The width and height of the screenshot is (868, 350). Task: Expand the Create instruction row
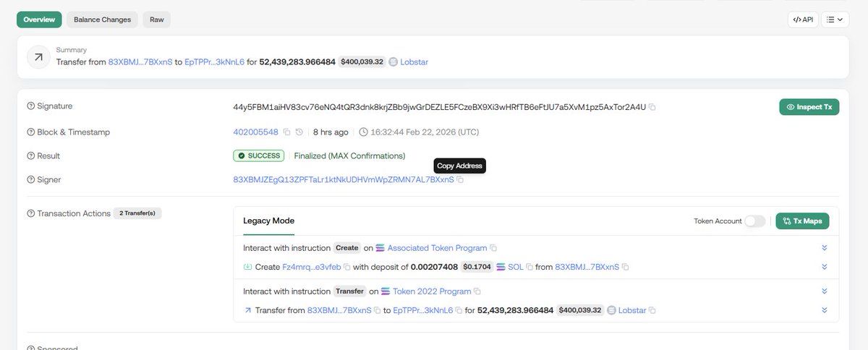pos(825,248)
